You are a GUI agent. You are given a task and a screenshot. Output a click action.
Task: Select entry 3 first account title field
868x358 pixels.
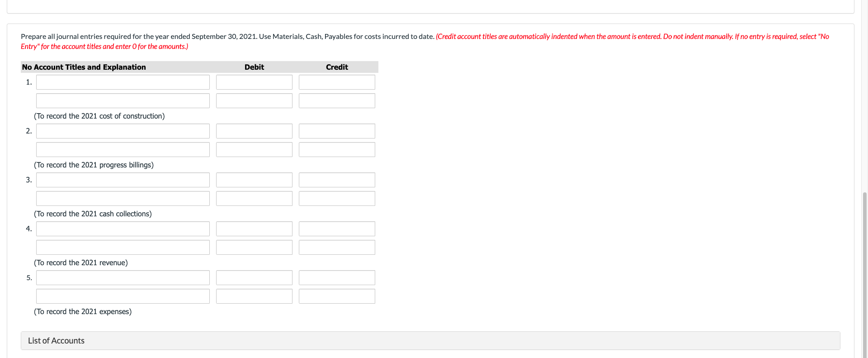click(x=123, y=180)
